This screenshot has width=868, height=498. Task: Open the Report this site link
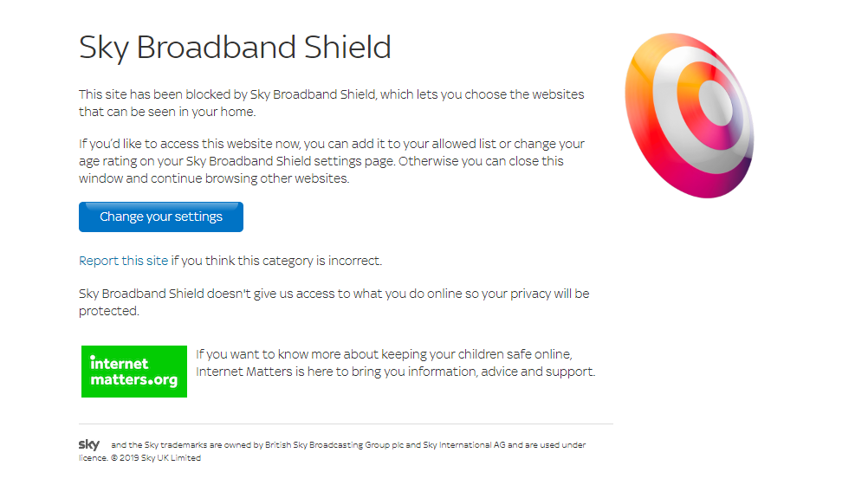[124, 261]
